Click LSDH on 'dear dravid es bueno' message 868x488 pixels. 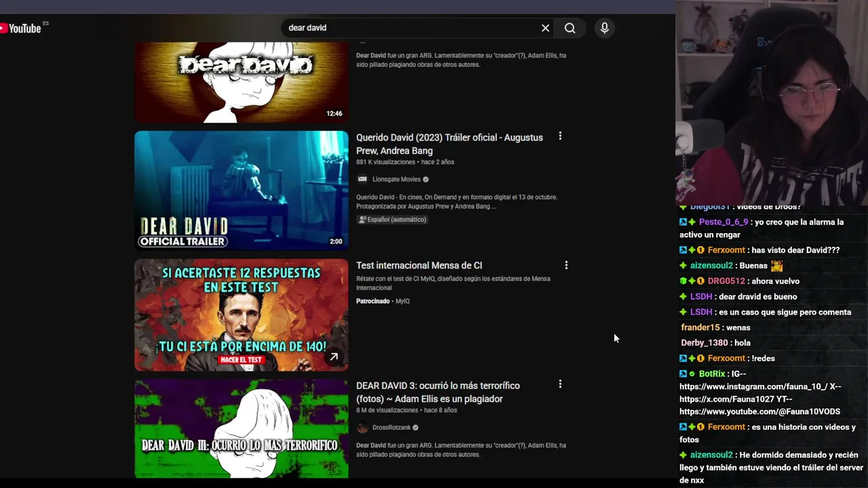701,297
